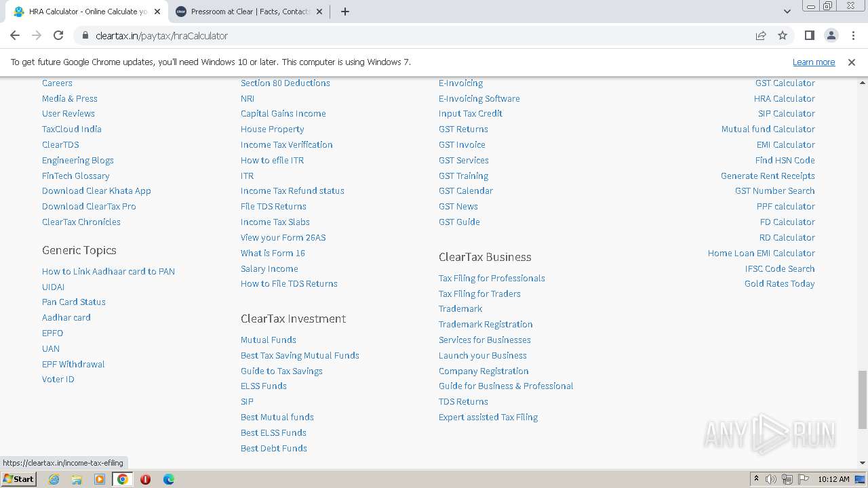Open the FinTech Glossary link

click(76, 176)
